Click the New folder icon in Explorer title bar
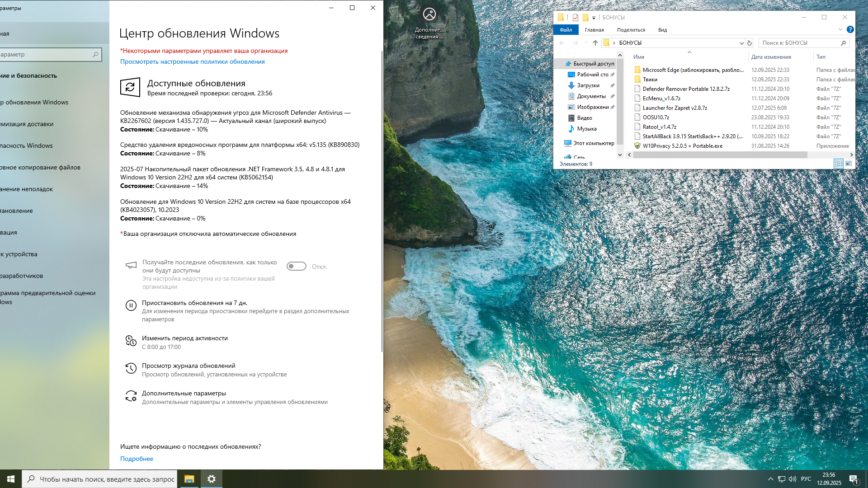Image resolution: width=868 pixels, height=488 pixels. point(585,18)
